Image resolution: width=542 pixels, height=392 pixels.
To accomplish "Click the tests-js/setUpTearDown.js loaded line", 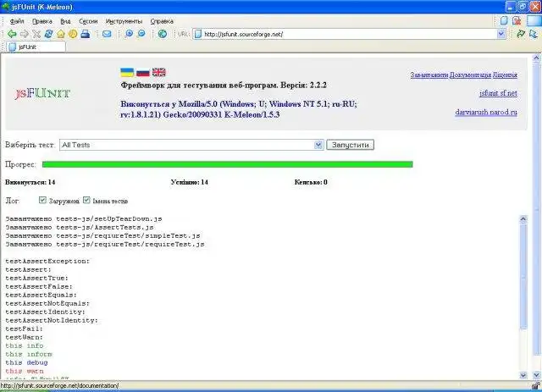I will [84, 218].
